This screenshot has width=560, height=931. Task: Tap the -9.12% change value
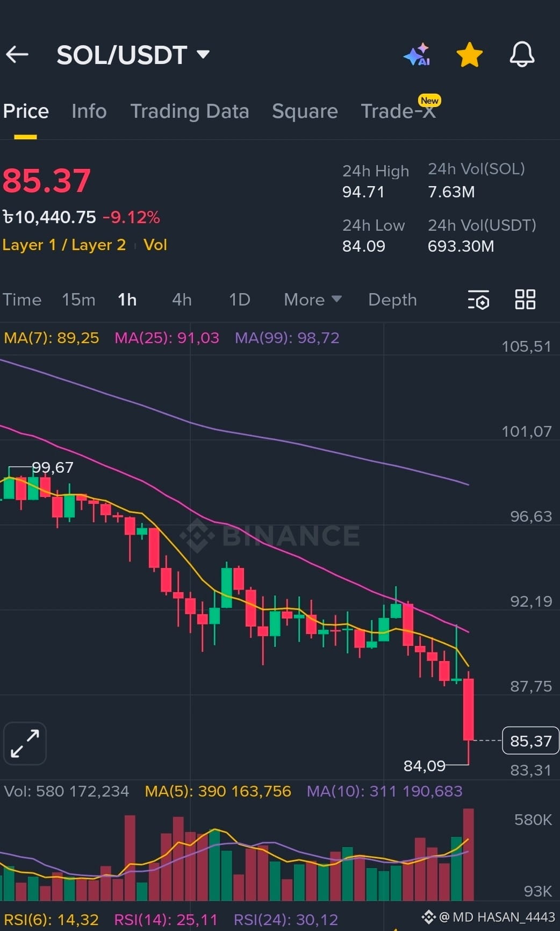click(x=131, y=217)
